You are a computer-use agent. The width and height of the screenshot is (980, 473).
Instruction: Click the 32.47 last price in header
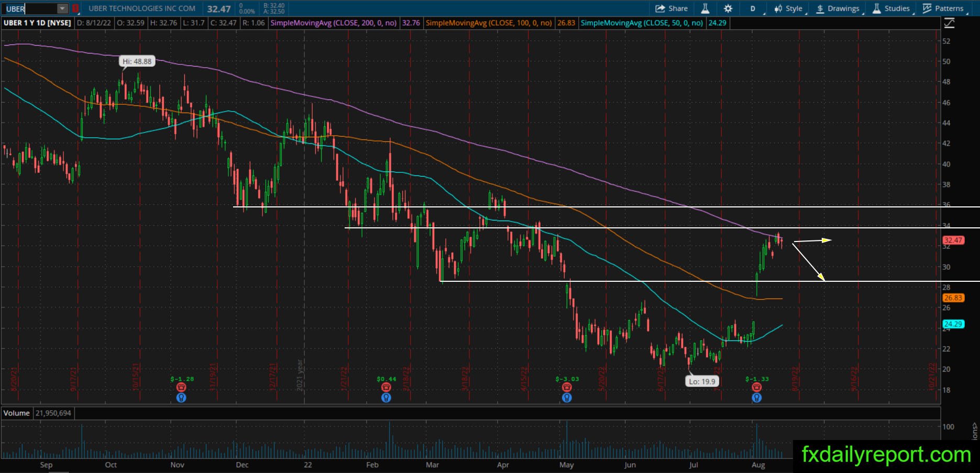coord(219,9)
